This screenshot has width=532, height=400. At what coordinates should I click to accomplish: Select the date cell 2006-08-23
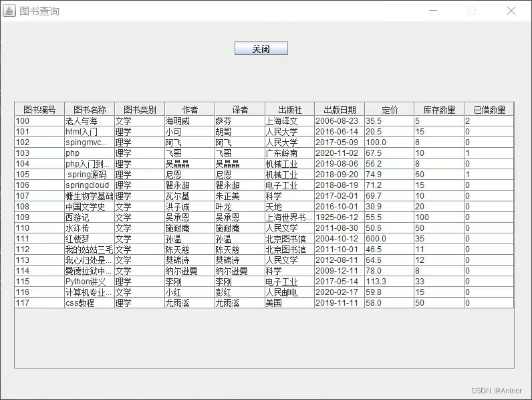(340, 121)
